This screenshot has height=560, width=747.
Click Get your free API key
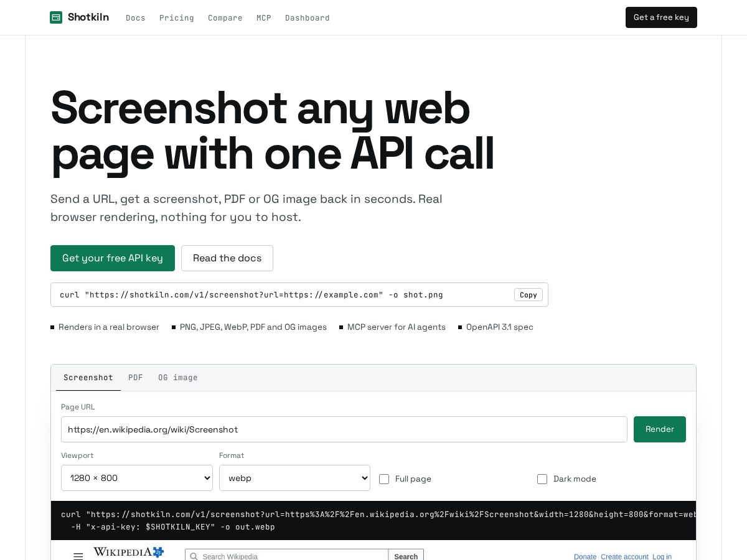pos(113,258)
